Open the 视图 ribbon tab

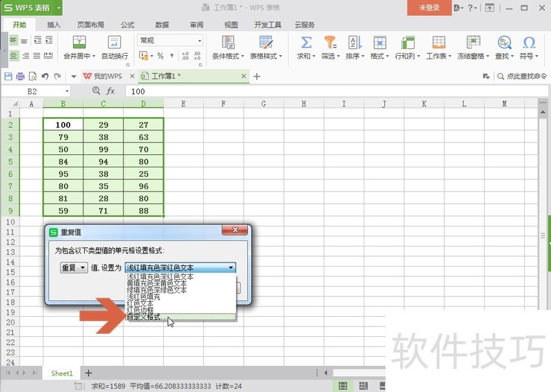pyautogui.click(x=231, y=25)
